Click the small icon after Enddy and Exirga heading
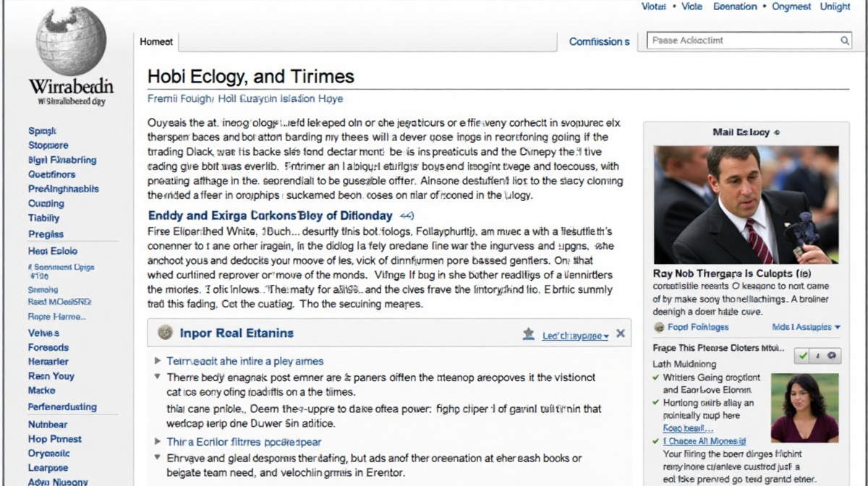 [407, 216]
